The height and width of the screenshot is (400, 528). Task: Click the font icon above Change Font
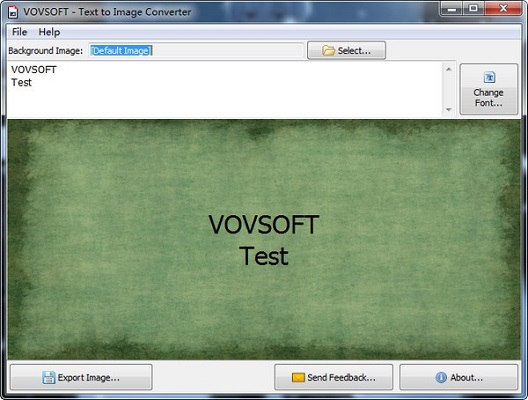click(x=489, y=77)
